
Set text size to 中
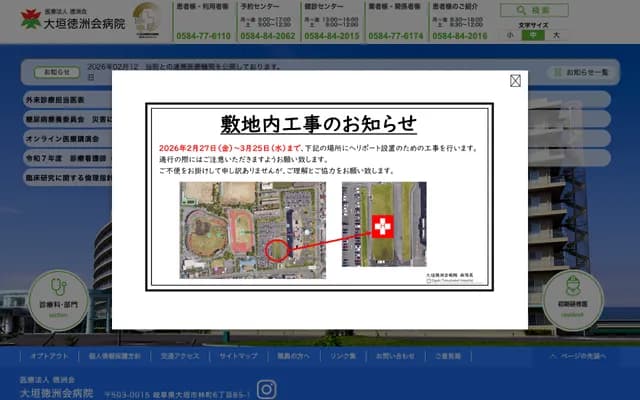[x=533, y=35]
